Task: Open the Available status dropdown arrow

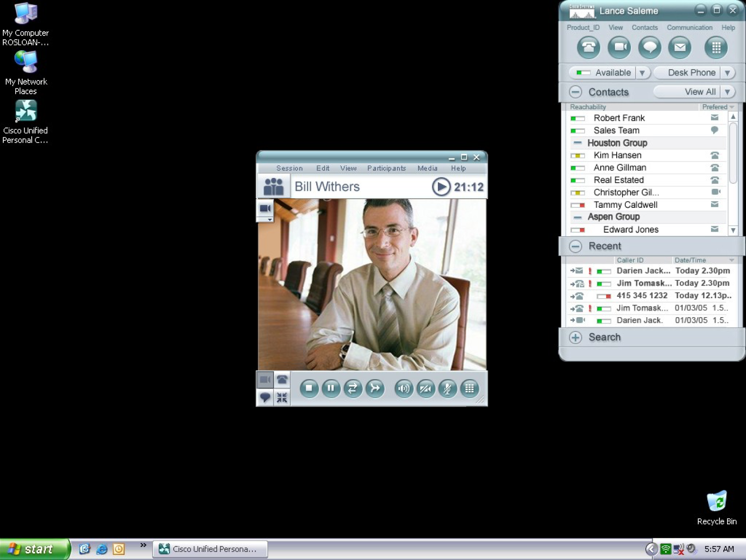Action: click(642, 73)
